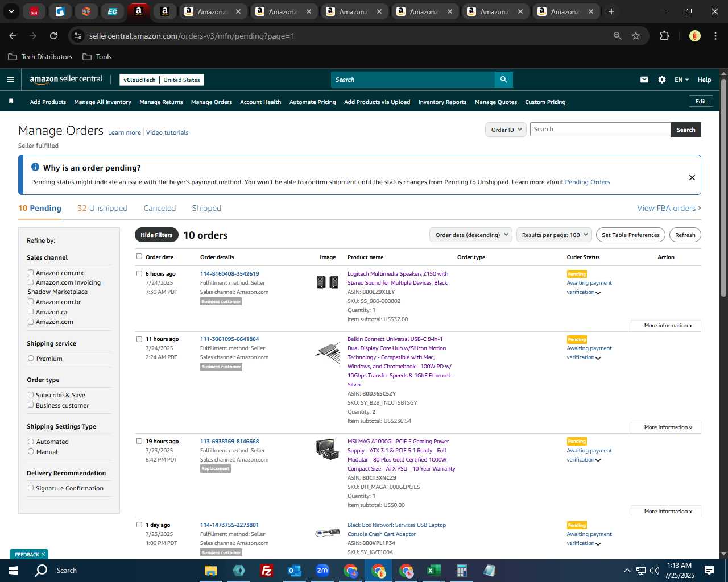
Task: Open Automate Pricing in the nav bar
Action: coord(312,102)
